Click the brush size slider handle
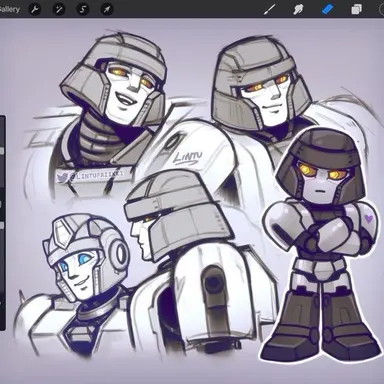Image resolution: width=384 pixels, height=384 pixels. (x=2, y=151)
